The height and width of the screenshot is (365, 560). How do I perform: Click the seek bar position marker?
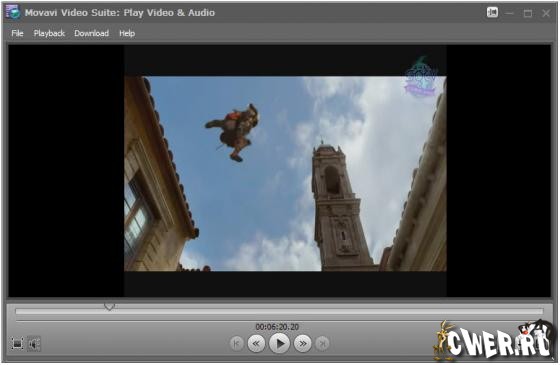[109, 306]
